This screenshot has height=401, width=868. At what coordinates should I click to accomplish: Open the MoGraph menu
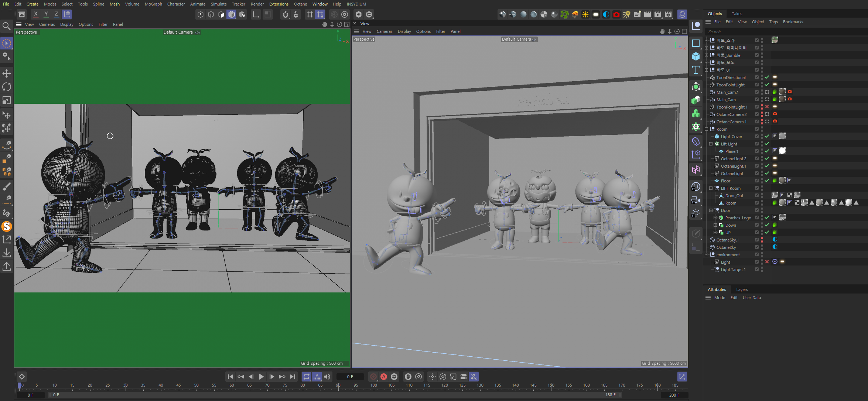click(153, 4)
